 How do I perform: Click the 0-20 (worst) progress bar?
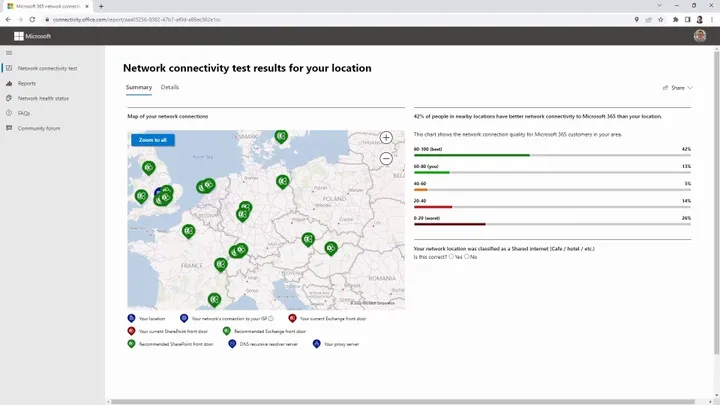pos(552,224)
